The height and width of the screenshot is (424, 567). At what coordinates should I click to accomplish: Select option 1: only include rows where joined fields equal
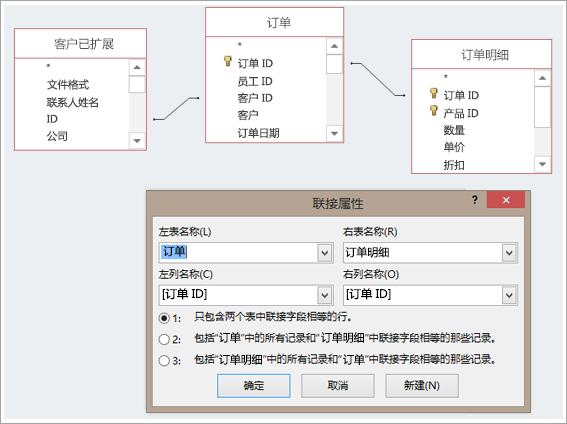(164, 318)
